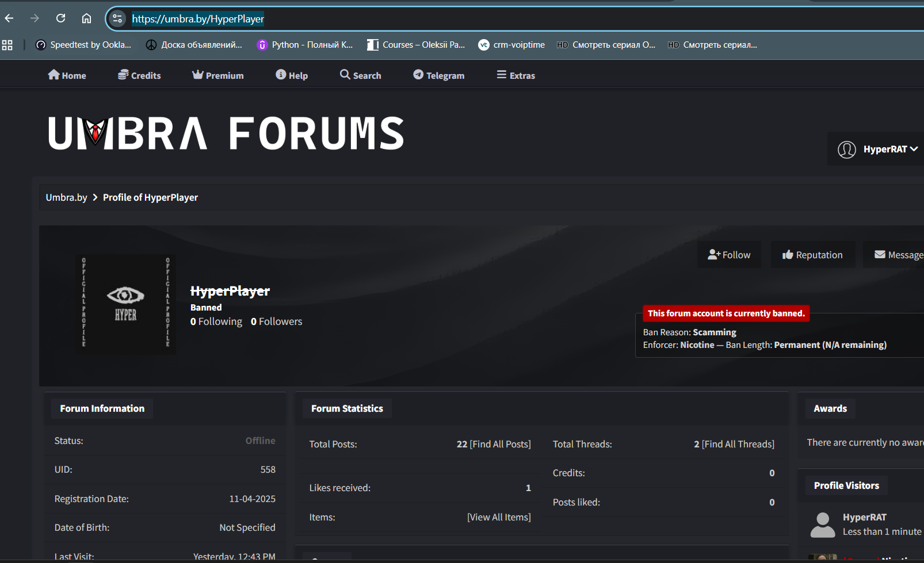
Task: Open site information icon in the address bar
Action: pyautogui.click(x=117, y=18)
